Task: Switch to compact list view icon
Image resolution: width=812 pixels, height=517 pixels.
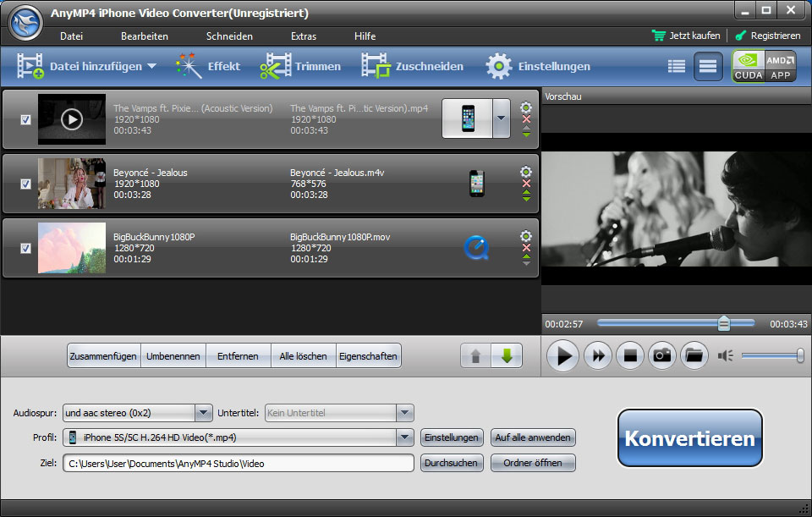Action: (x=677, y=66)
